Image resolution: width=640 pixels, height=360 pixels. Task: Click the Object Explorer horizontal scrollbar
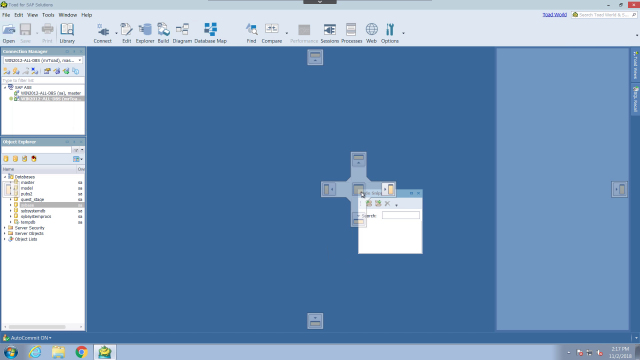pos(37,327)
